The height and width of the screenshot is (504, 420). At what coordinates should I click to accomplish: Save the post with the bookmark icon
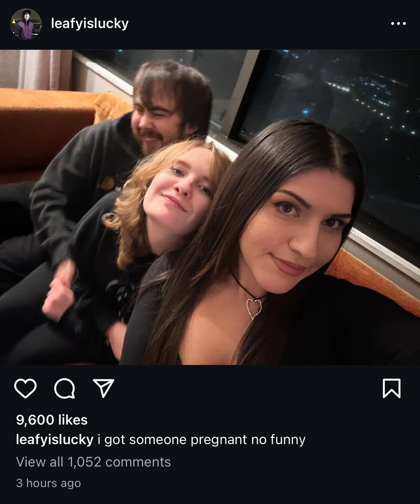[x=392, y=388]
